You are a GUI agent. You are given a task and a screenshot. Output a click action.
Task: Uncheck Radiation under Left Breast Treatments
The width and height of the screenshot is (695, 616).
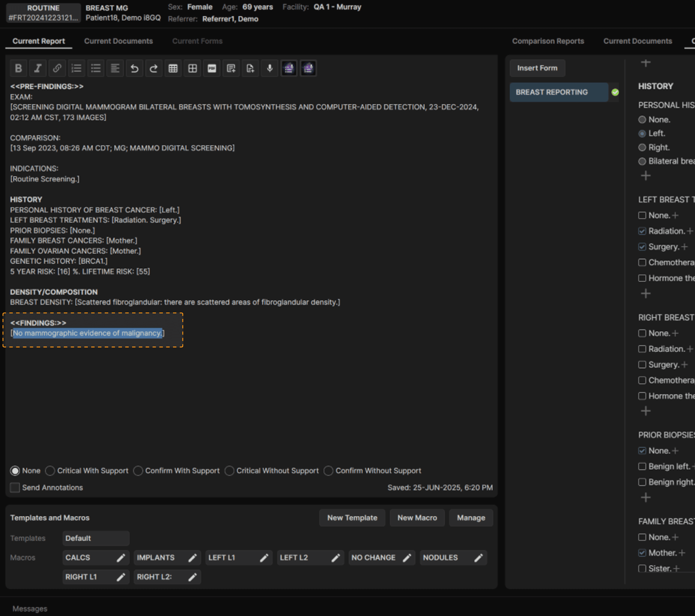click(642, 231)
